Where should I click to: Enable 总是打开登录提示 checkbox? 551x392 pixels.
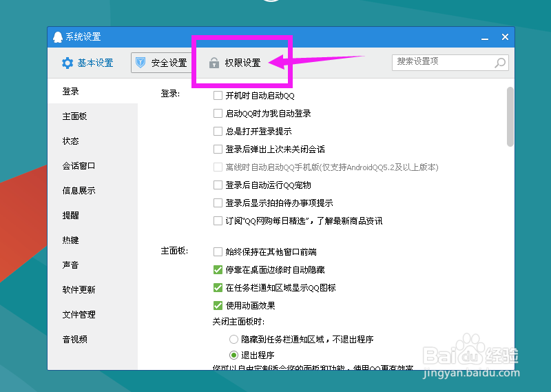(218, 131)
